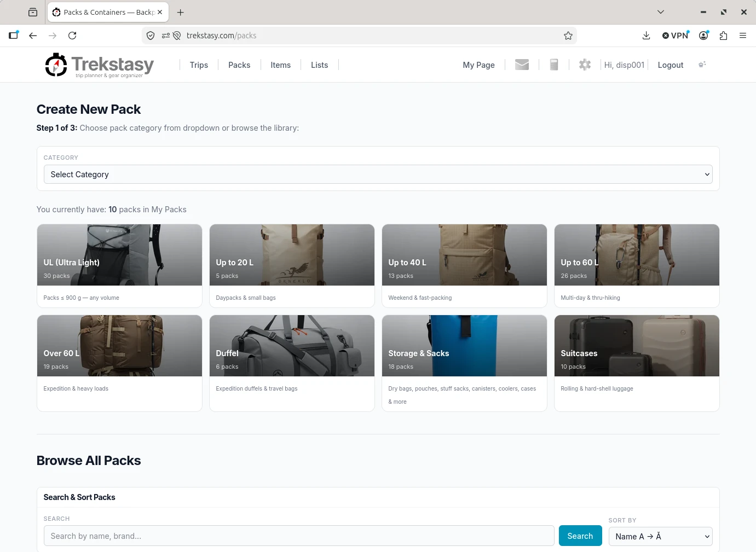Open the extensions puzzle icon
The image size is (756, 552).
723,36
